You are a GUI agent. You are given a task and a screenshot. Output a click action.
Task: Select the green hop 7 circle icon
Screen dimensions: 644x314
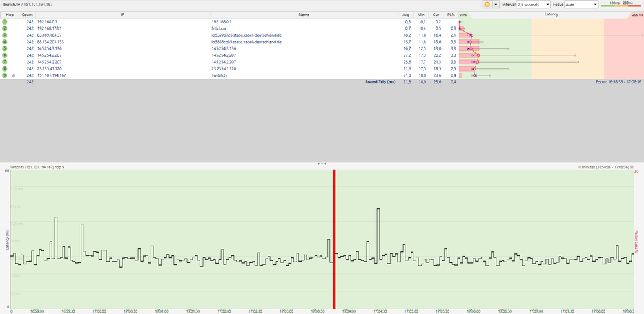pyautogui.click(x=5, y=62)
